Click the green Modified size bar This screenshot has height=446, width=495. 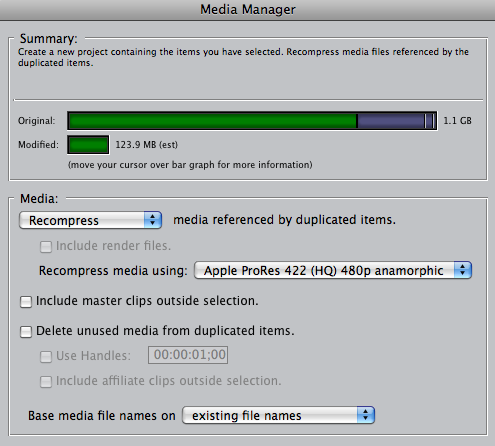point(88,145)
